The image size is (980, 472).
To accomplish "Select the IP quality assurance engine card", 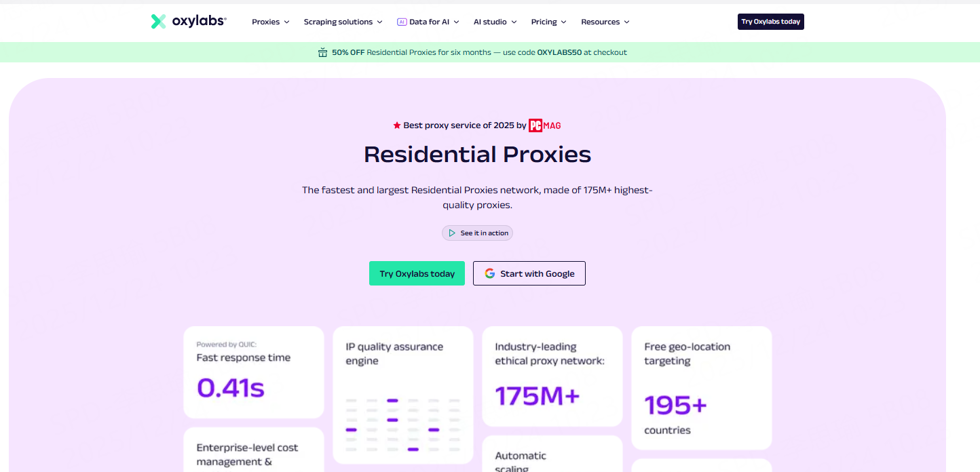I will pyautogui.click(x=402, y=395).
